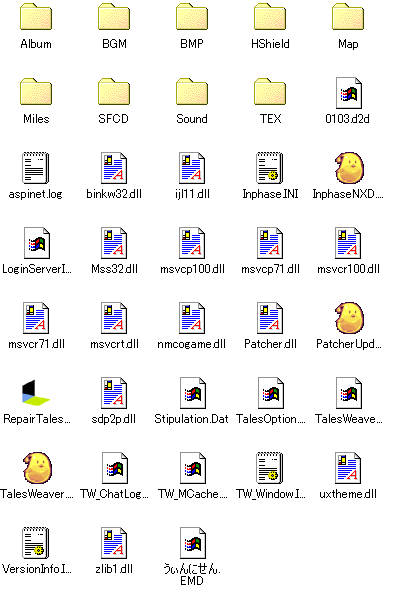
Task: Click the TW_ChatLog... file icon
Action: point(115,468)
